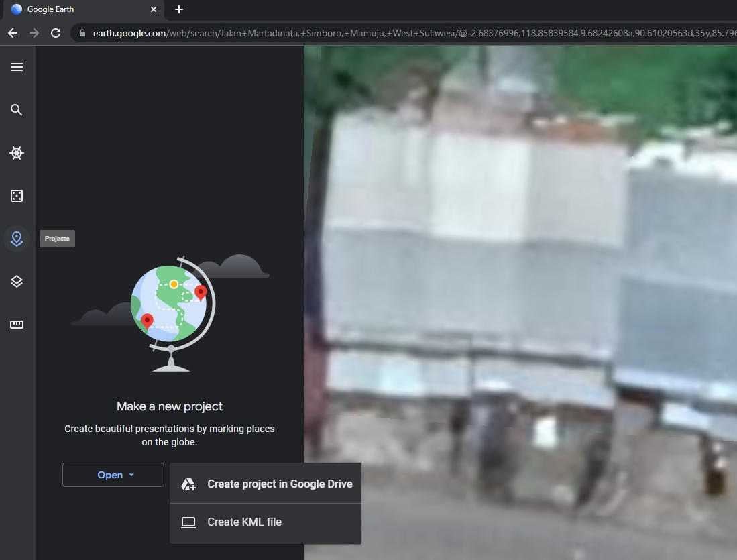The image size is (737, 560).
Task: Click the Projects tooltip label
Action: coord(57,238)
